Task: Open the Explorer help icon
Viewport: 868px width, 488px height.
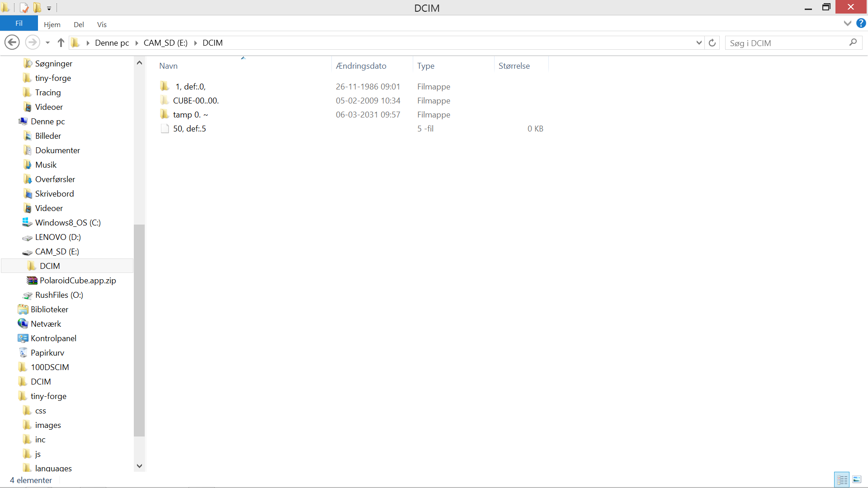Action: [x=861, y=23]
